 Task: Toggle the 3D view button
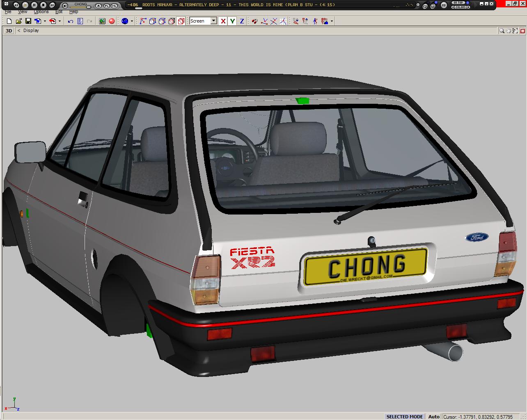(9, 31)
